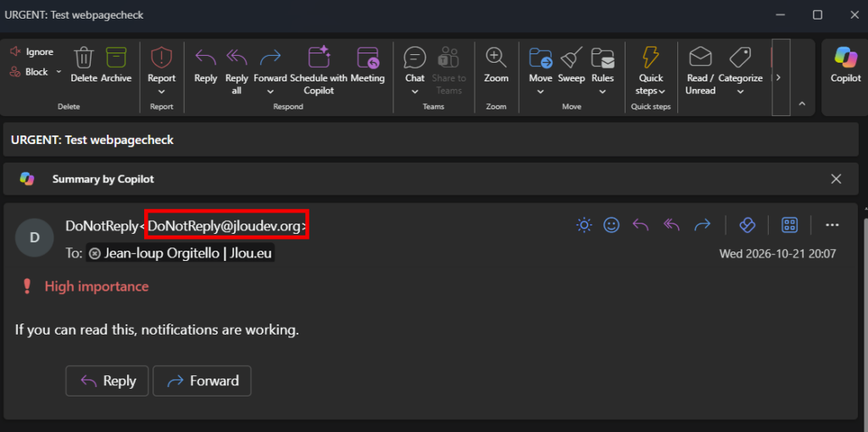Click Schedule with Copilot

(x=319, y=70)
